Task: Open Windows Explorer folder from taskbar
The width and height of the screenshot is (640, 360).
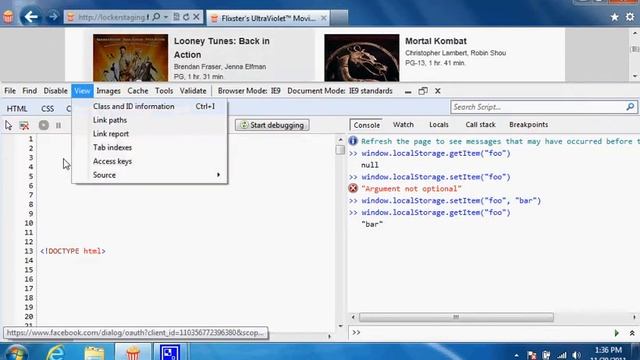Action: (x=94, y=353)
